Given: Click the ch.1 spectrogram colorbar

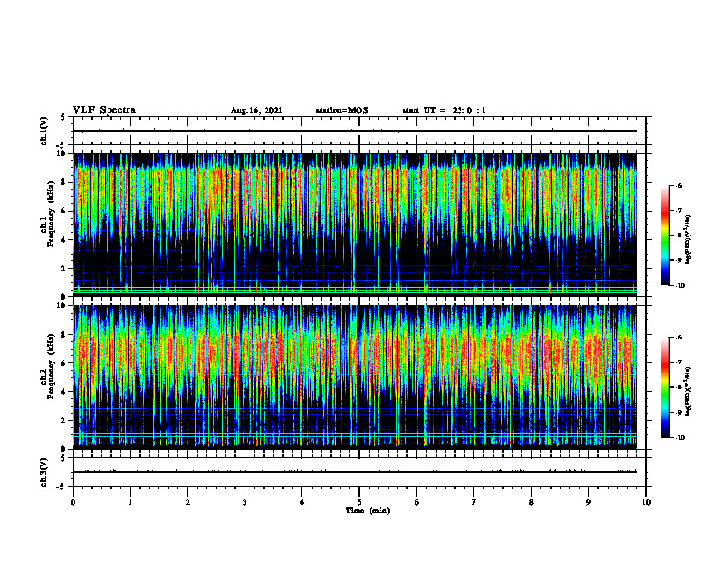Looking at the screenshot, I should pos(665,236).
